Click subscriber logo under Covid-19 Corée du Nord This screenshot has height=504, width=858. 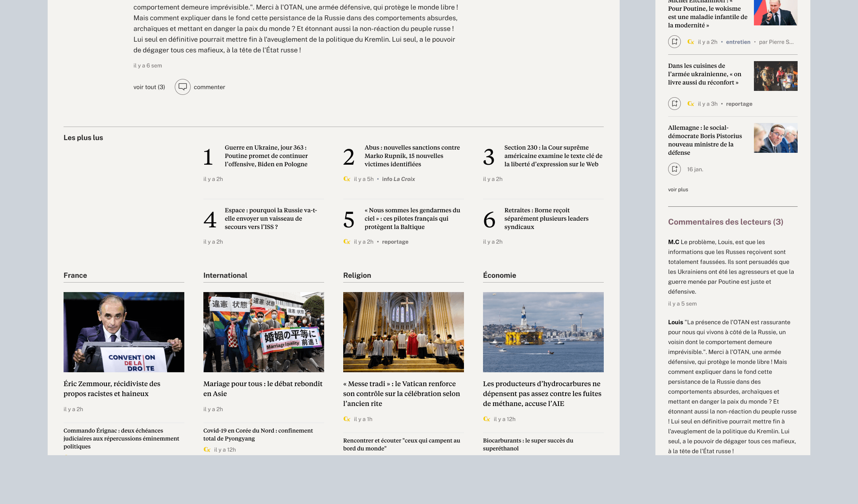(207, 450)
